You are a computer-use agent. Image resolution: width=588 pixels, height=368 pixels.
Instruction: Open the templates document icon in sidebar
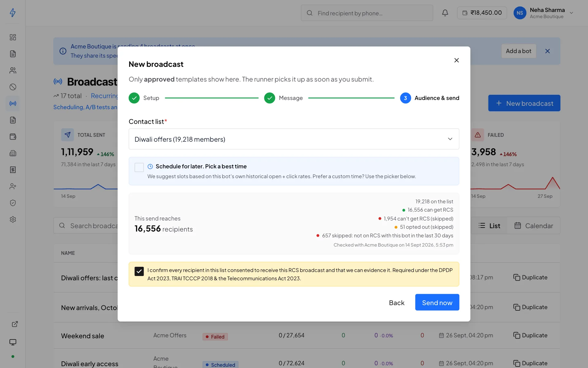[x=13, y=54]
